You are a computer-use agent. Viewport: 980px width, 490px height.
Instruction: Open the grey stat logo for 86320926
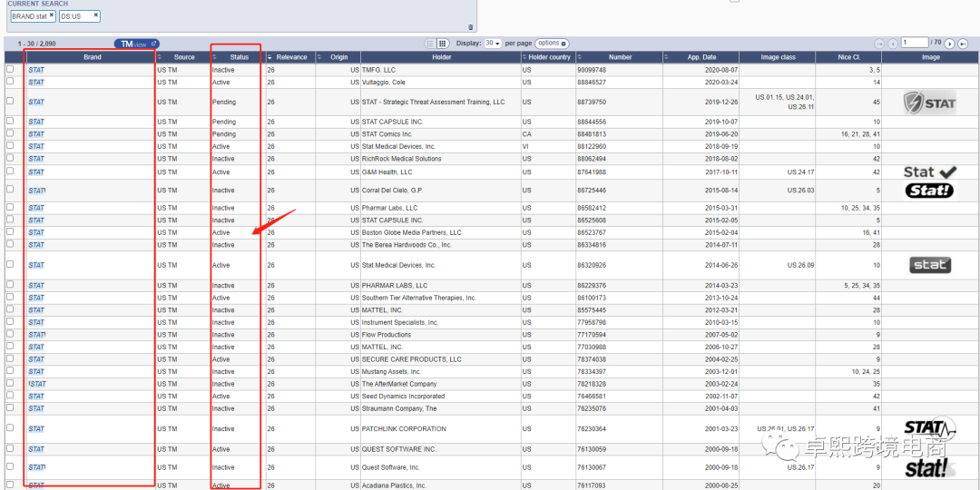click(930, 265)
